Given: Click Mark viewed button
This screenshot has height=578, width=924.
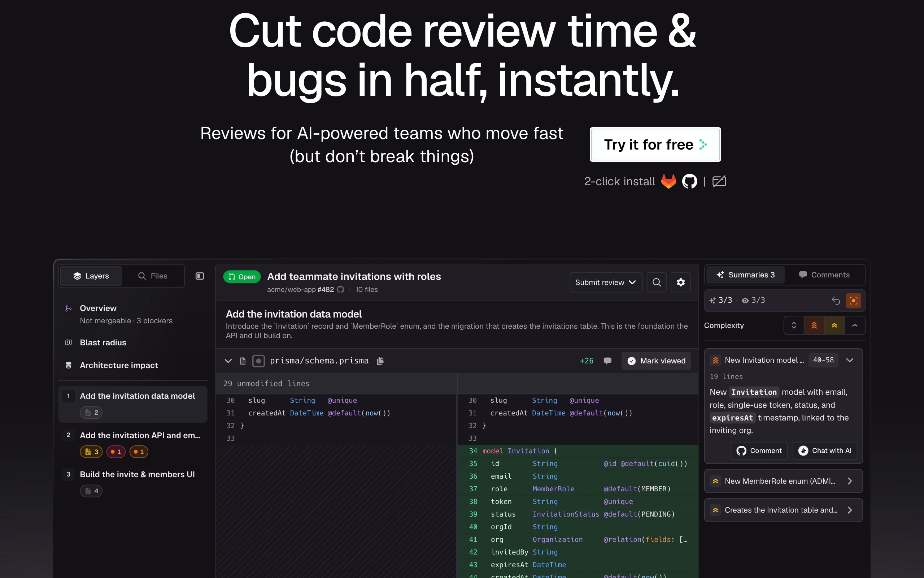Looking at the screenshot, I should [x=656, y=361].
